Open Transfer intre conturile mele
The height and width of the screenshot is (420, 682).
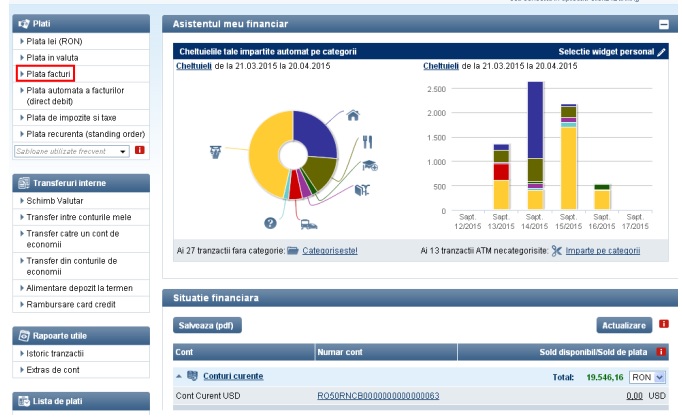[x=78, y=217]
